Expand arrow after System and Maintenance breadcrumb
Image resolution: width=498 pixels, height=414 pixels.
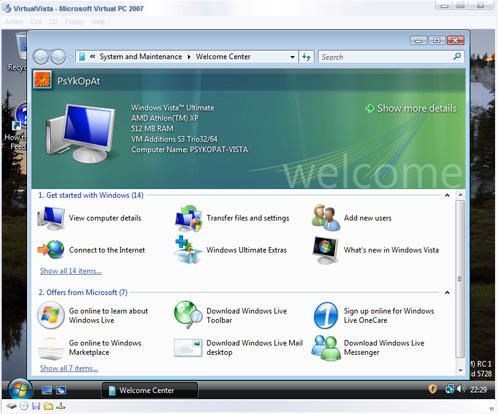tap(189, 57)
